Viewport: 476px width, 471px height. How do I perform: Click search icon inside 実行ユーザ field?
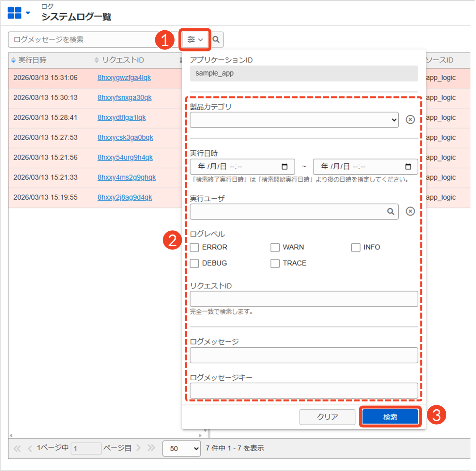[391, 212]
